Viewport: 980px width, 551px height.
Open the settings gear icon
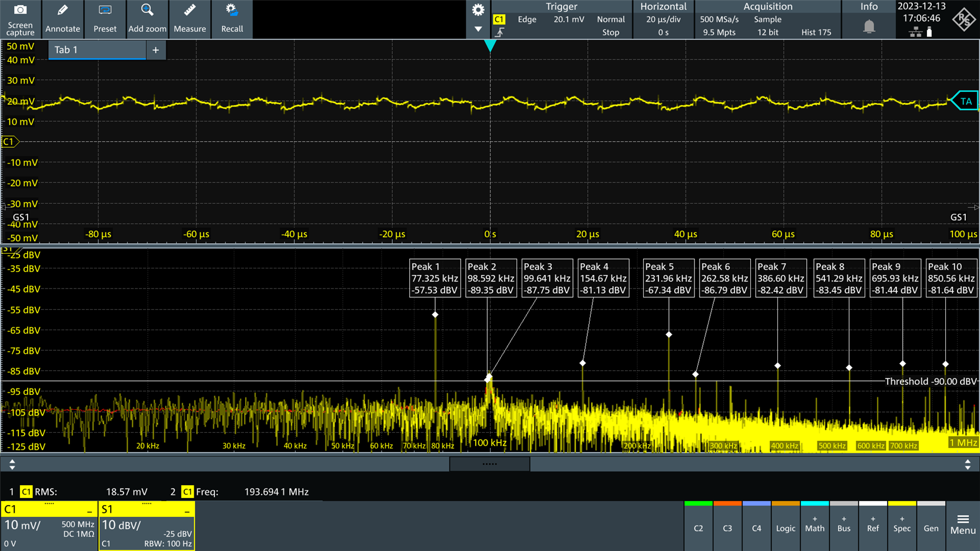point(478,10)
